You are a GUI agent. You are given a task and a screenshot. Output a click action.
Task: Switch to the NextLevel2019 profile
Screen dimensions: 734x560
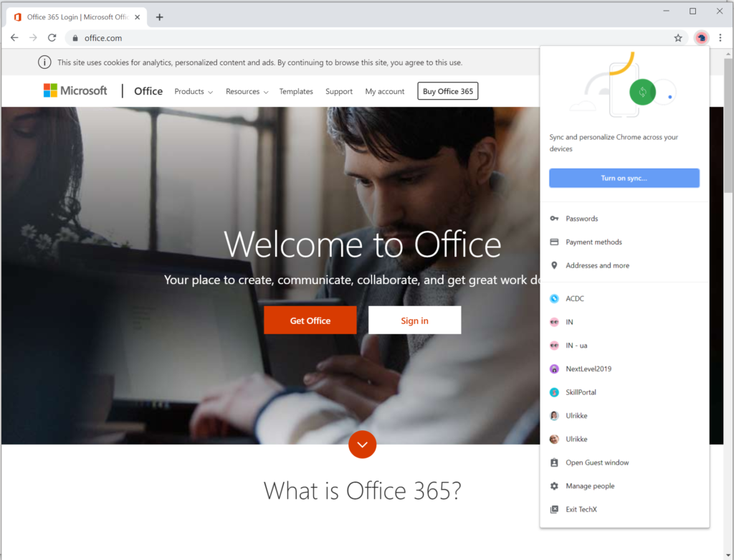tap(624, 369)
